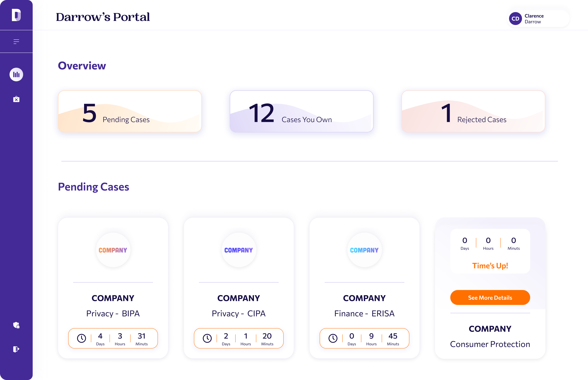
Task: Select the Finance - ERISA case card
Action: tap(364, 288)
